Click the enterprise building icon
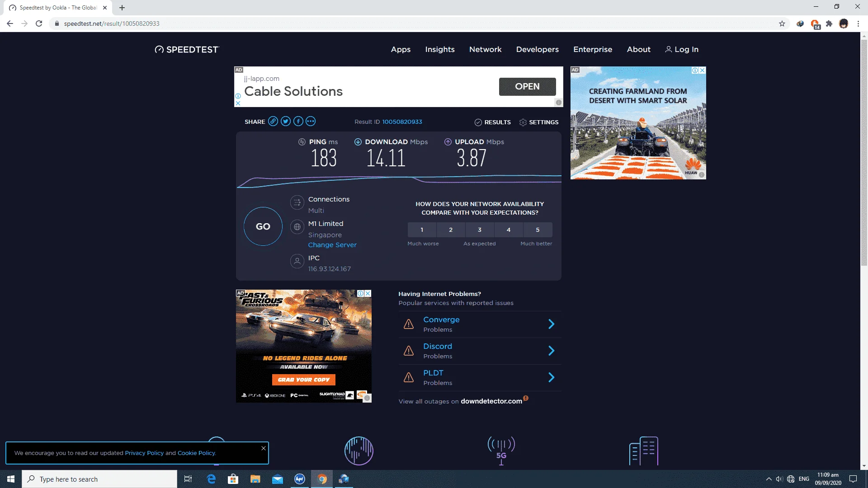This screenshot has width=868, height=488. 644,450
